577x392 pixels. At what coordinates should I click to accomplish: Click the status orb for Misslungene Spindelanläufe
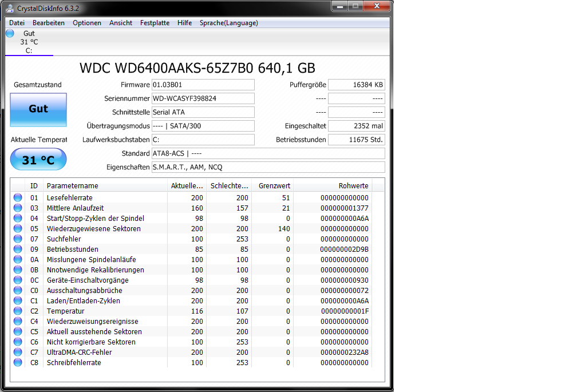[18, 259]
